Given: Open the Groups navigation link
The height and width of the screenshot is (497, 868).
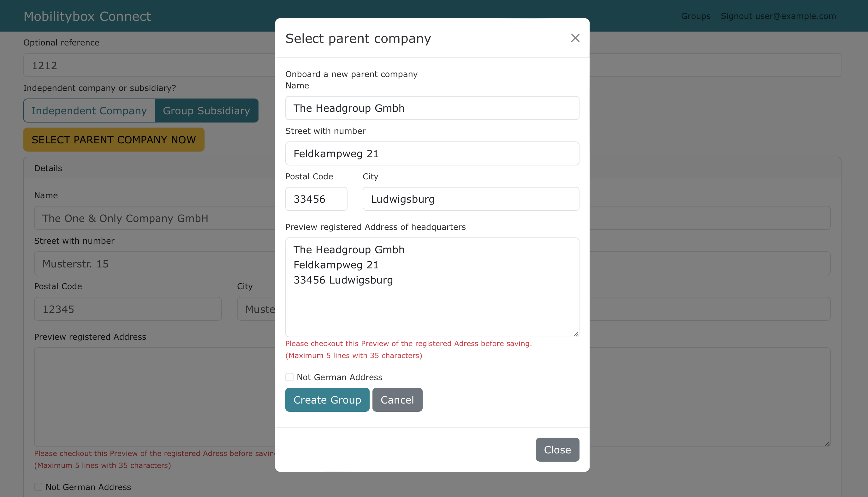Looking at the screenshot, I should (695, 16).
